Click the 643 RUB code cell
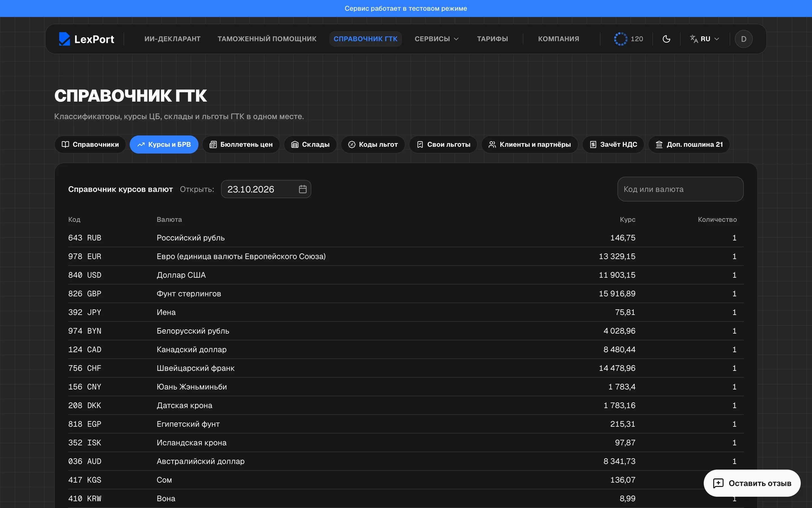 pyautogui.click(x=85, y=238)
